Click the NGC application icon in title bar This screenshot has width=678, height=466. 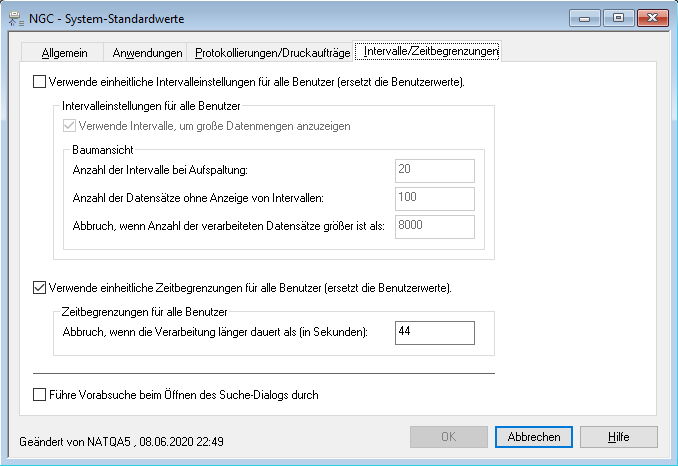coord(16,19)
